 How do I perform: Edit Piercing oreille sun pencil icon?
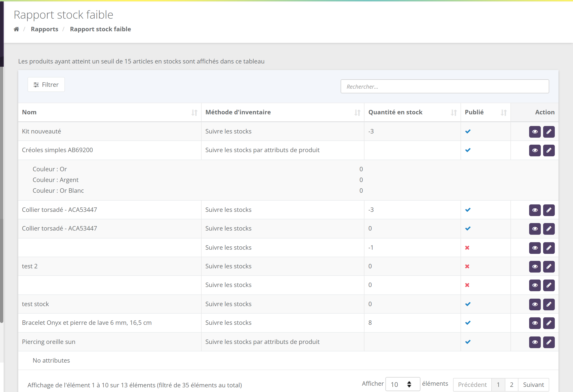[549, 342]
